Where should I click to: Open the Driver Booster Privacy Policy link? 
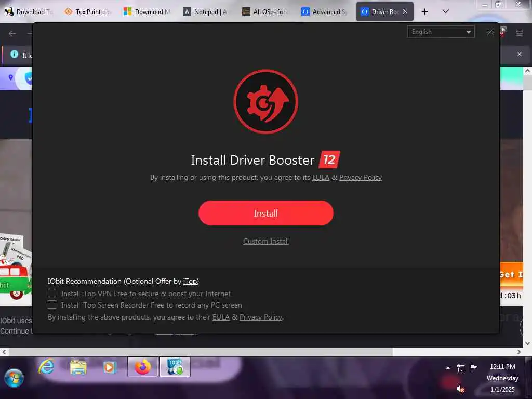pos(361,178)
